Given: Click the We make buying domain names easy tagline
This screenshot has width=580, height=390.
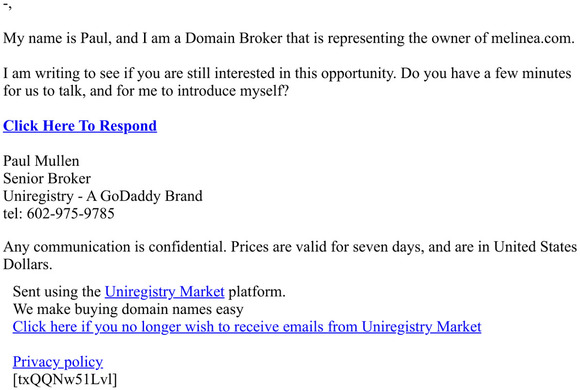Looking at the screenshot, I should point(128,309).
